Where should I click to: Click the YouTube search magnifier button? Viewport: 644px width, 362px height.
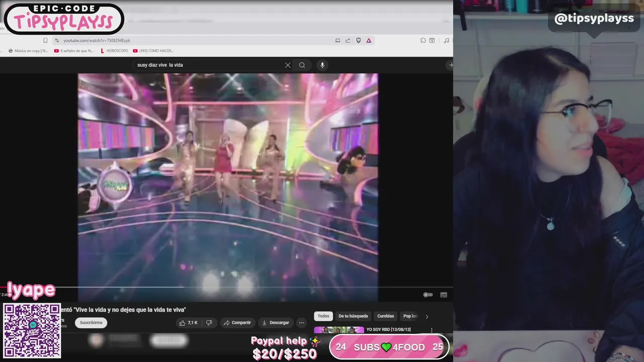pos(302,65)
